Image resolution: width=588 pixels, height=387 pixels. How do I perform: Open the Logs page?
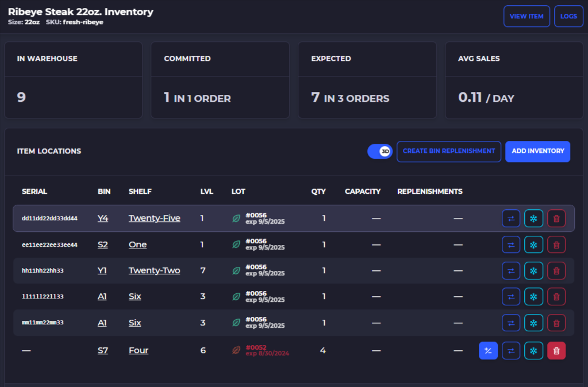pos(568,16)
